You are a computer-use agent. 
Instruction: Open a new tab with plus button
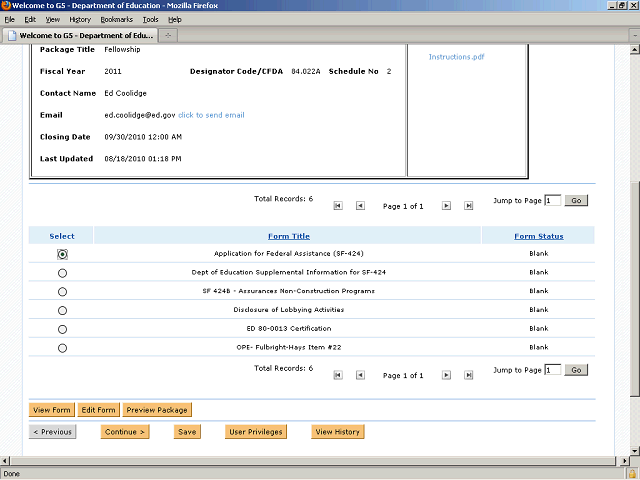pyautogui.click(x=168, y=36)
